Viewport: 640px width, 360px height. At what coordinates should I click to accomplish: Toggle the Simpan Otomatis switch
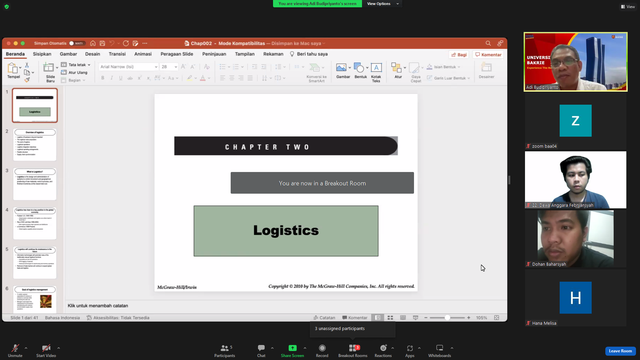pyautogui.click(x=76, y=43)
